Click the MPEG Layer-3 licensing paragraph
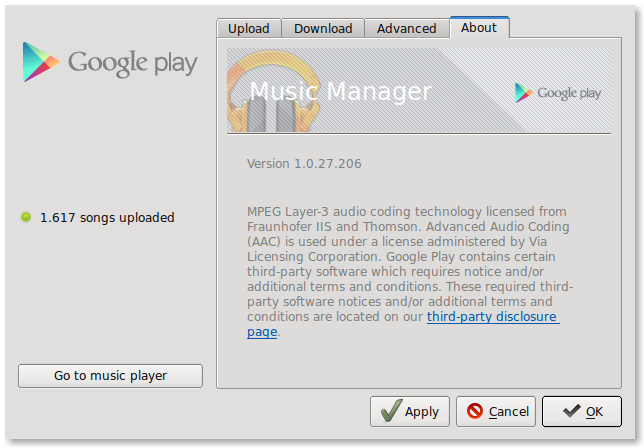Viewport: 644px width, 448px height. click(x=410, y=271)
